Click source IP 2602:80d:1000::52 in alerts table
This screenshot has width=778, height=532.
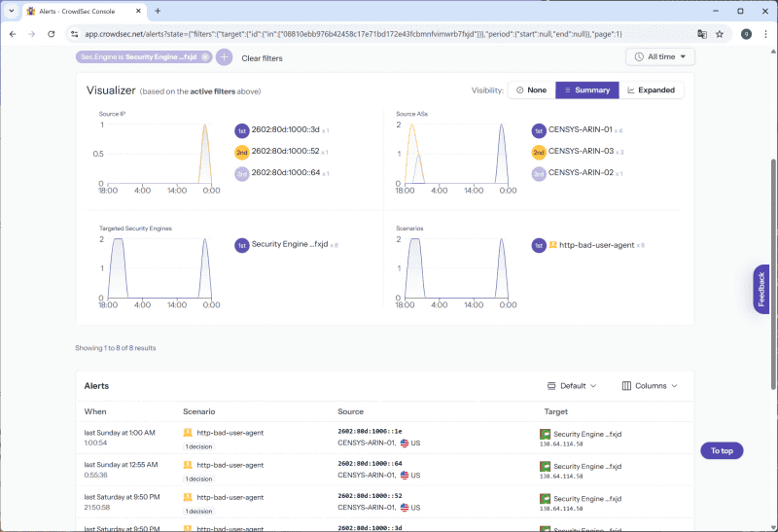[371, 496]
